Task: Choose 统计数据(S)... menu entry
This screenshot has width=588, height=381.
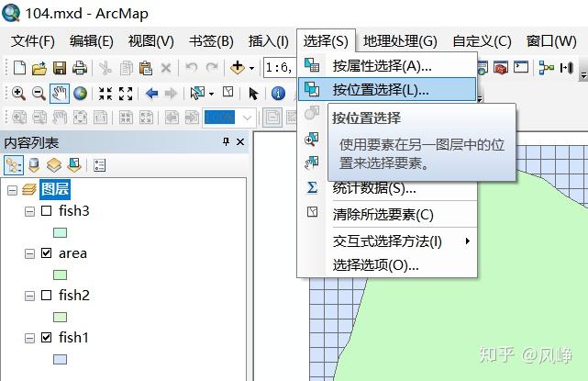Action: pos(387,187)
